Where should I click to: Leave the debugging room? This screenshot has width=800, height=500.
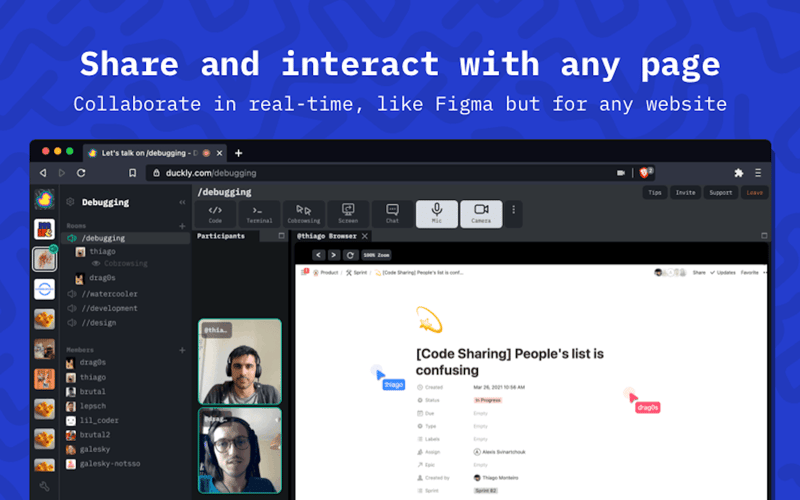click(755, 192)
